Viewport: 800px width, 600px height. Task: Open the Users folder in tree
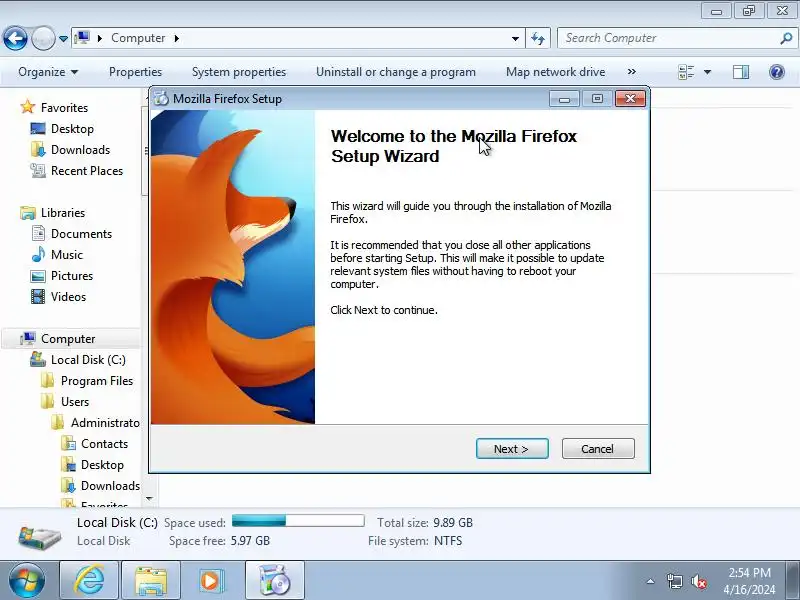click(75, 402)
